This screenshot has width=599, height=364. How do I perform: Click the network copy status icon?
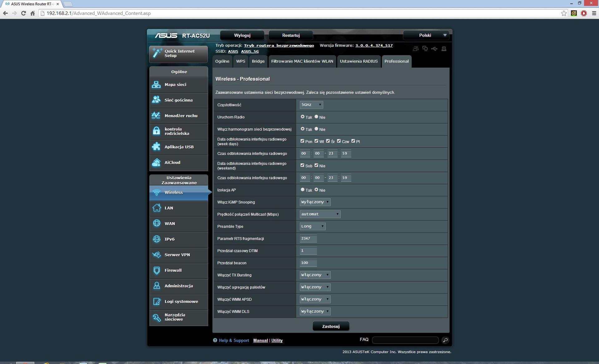point(425,49)
